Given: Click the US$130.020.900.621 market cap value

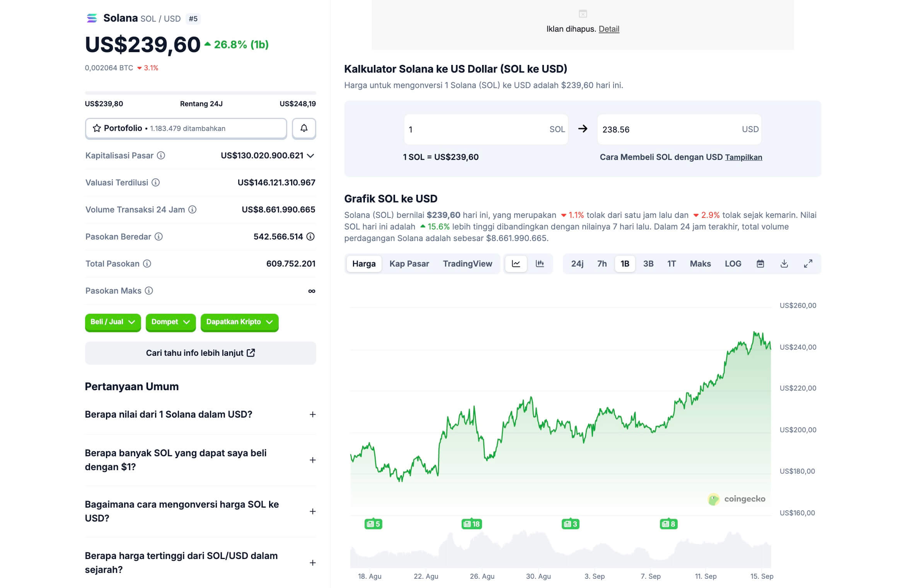Looking at the screenshot, I should (x=262, y=156).
